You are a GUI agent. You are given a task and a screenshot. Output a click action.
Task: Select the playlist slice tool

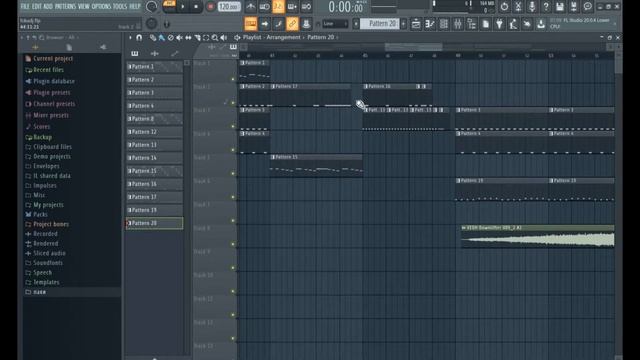(198, 38)
